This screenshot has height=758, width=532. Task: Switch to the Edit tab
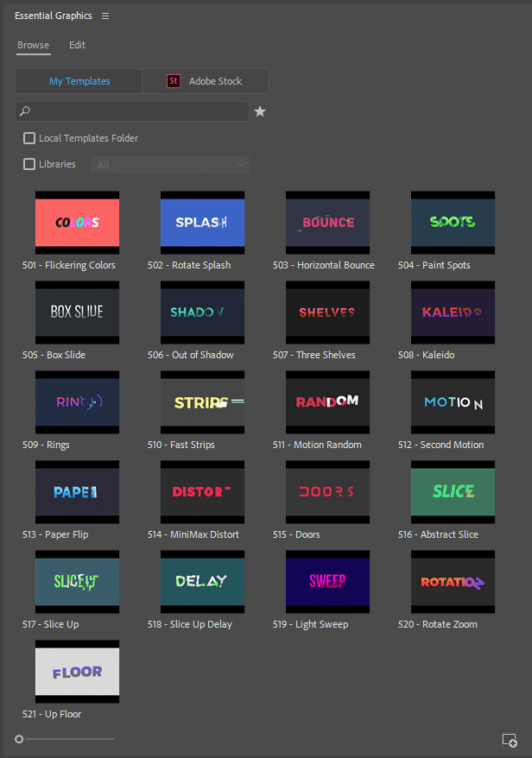(77, 45)
